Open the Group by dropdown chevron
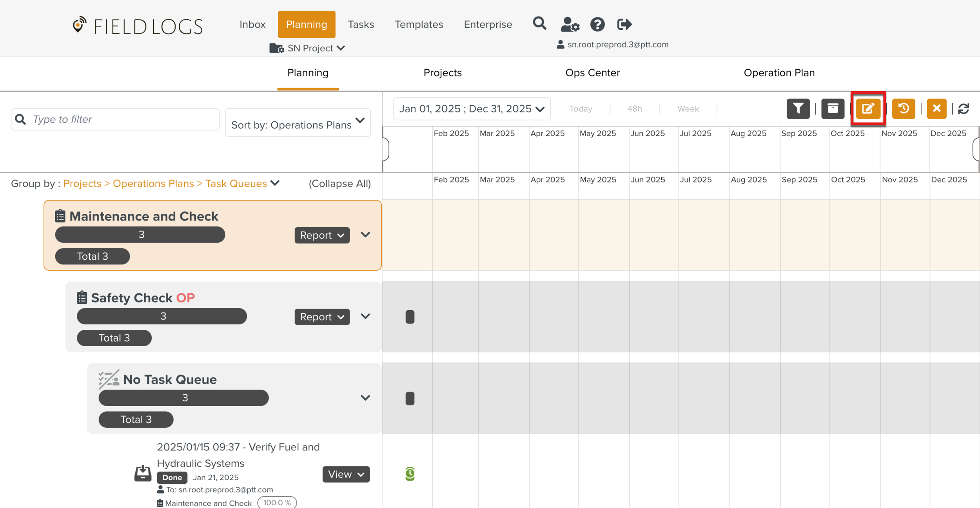 275,183
